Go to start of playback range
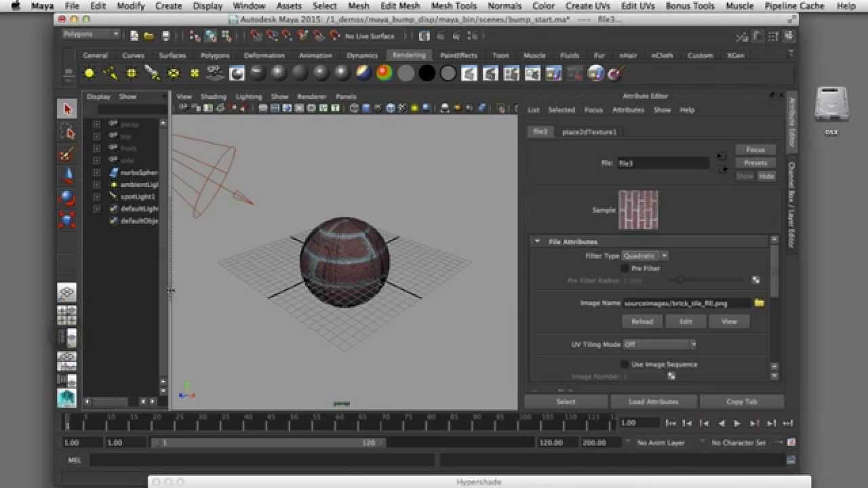 [671, 423]
